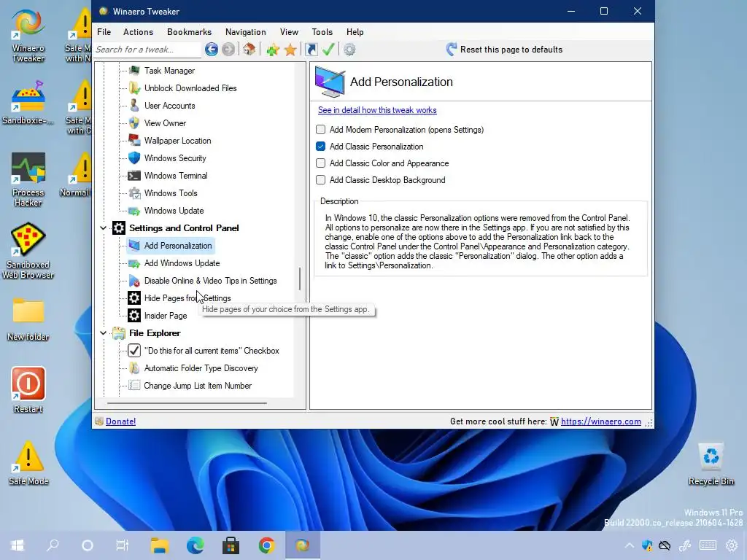The width and height of the screenshot is (747, 560).
Task: Select User Accounts in the tree
Action: [169, 106]
